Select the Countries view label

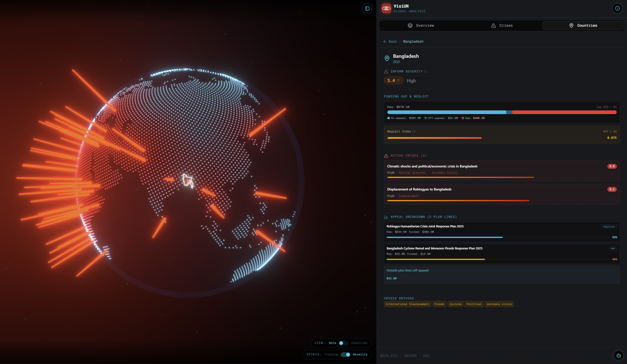click(x=359, y=343)
